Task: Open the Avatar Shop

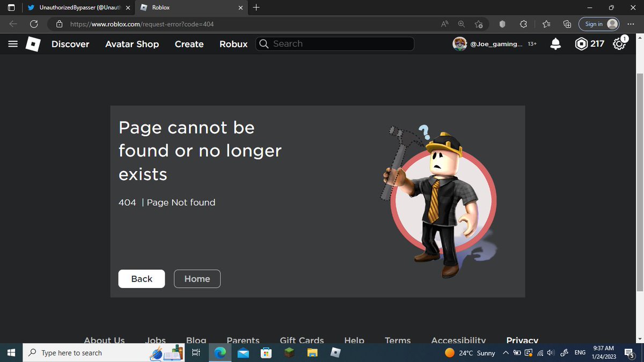Action: 132,44
